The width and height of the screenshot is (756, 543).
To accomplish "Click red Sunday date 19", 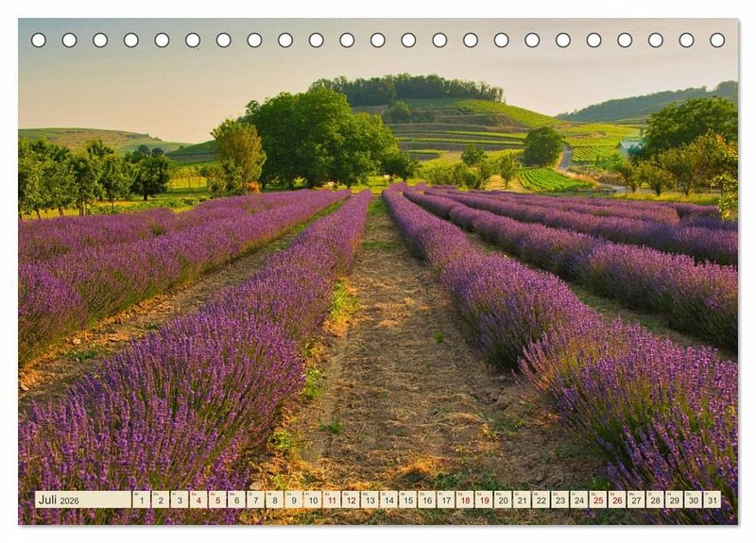I will [483, 501].
